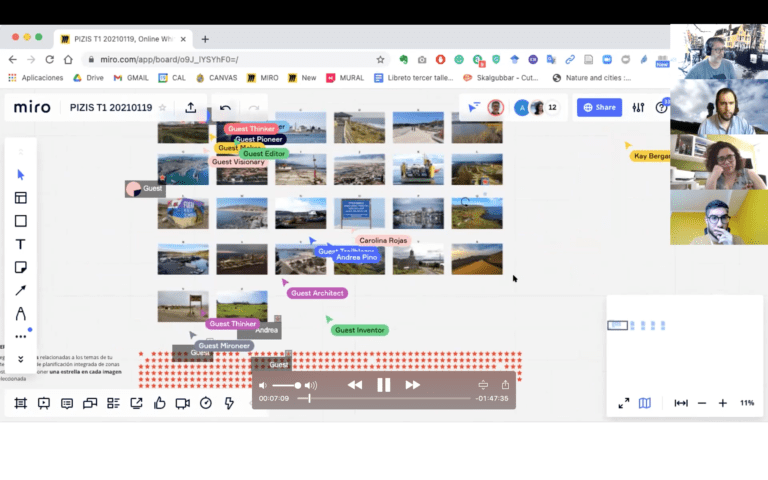Open the Frames panel in bottom toolbar

21,403
